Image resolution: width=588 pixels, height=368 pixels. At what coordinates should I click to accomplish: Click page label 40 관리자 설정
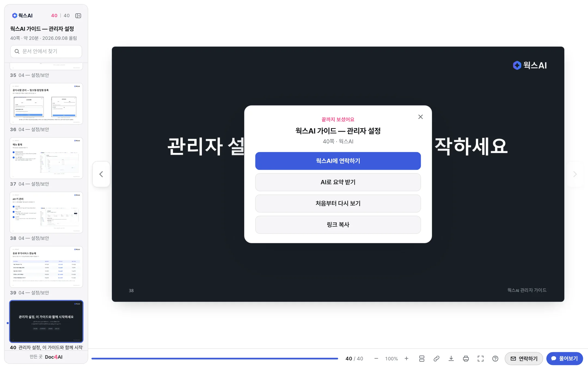46,348
